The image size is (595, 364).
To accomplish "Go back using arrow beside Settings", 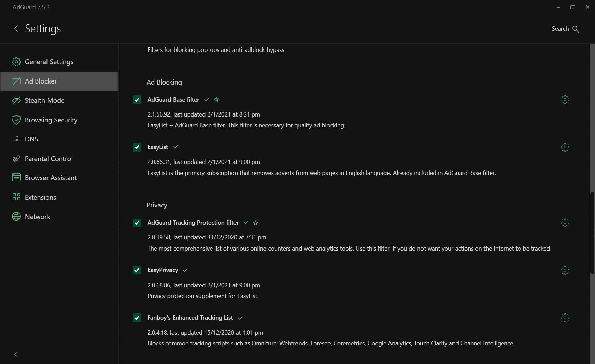I will pyautogui.click(x=16, y=29).
